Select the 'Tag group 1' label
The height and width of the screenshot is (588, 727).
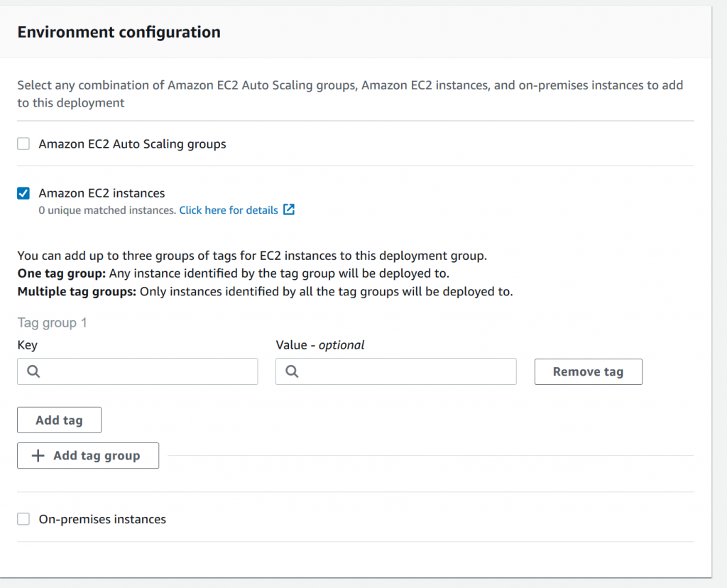click(52, 322)
